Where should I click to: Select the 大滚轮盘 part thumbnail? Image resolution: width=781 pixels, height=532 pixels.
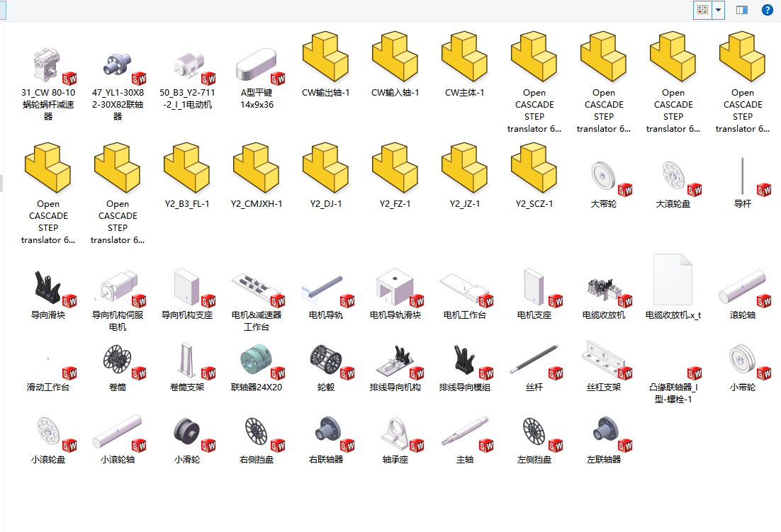tap(673, 176)
